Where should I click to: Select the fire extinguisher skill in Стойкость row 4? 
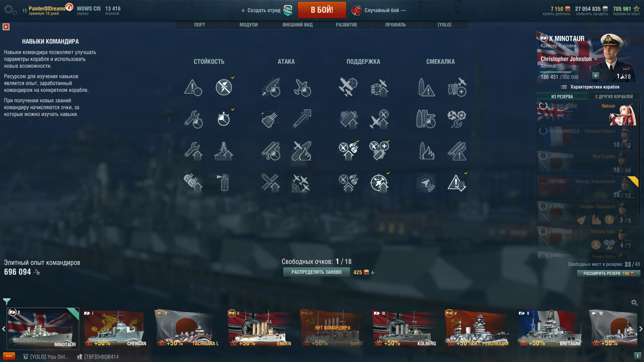[x=224, y=183]
